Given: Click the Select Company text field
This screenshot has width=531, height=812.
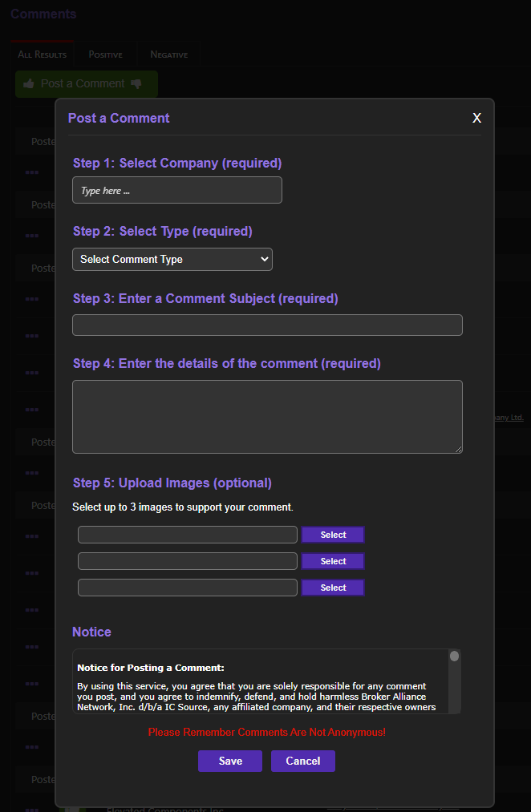Looking at the screenshot, I should coord(177,191).
